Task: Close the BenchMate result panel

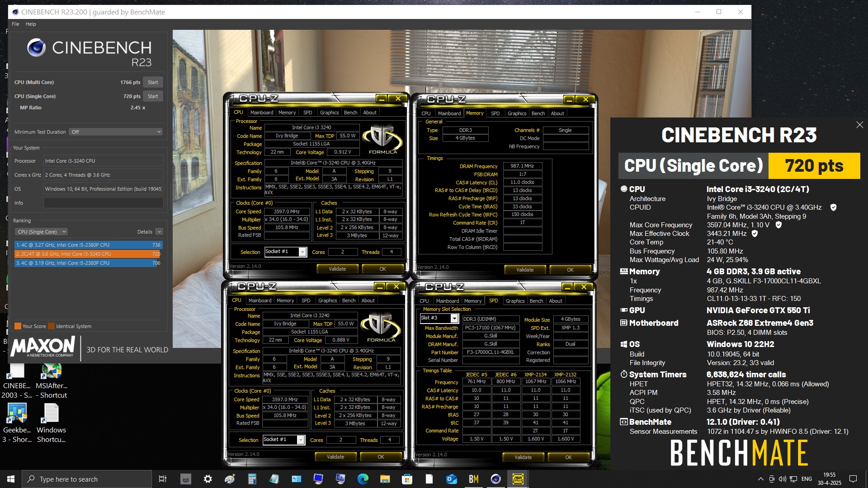Action: [x=859, y=125]
